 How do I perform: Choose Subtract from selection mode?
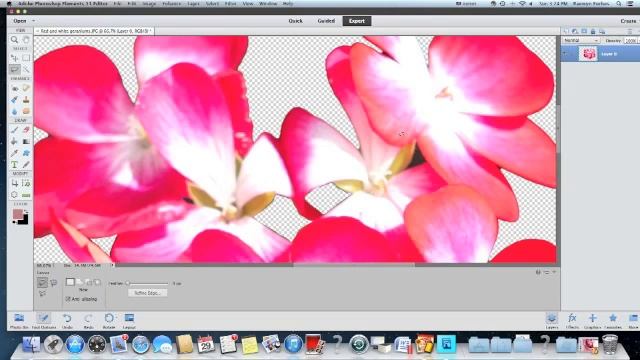[89, 282]
